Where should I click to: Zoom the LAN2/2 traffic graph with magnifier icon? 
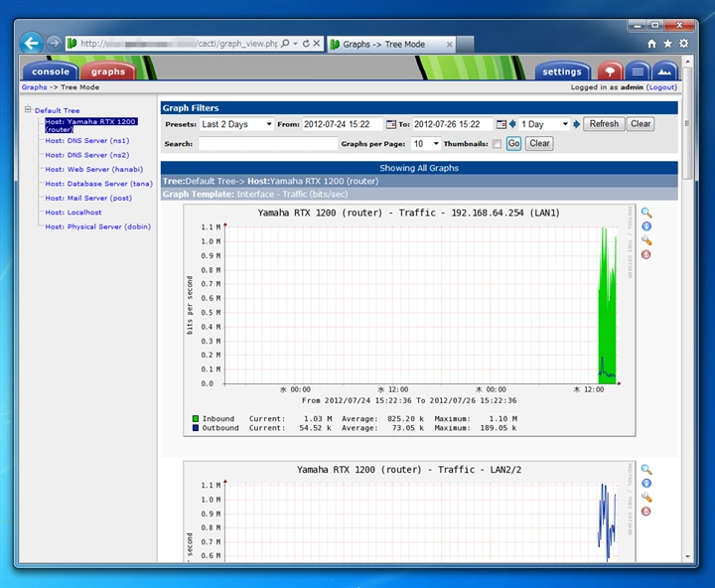point(646,470)
